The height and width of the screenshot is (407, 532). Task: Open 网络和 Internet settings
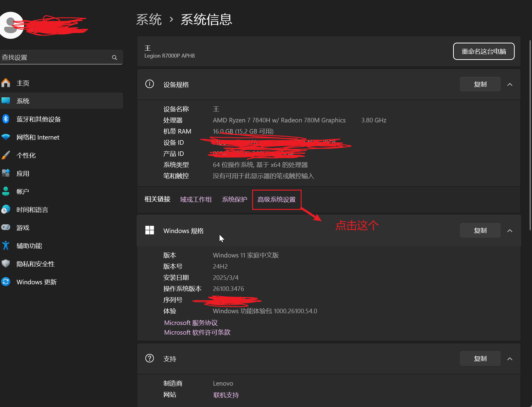(62, 137)
